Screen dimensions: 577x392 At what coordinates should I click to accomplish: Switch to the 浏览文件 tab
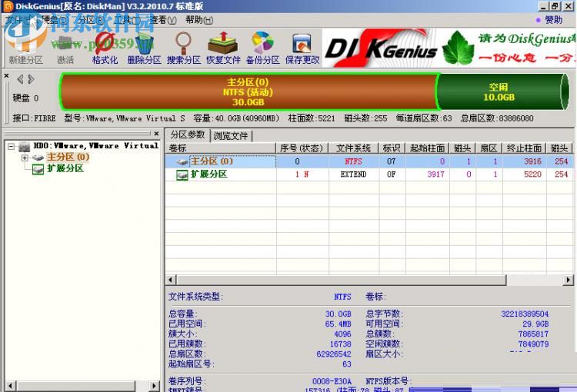(x=231, y=136)
